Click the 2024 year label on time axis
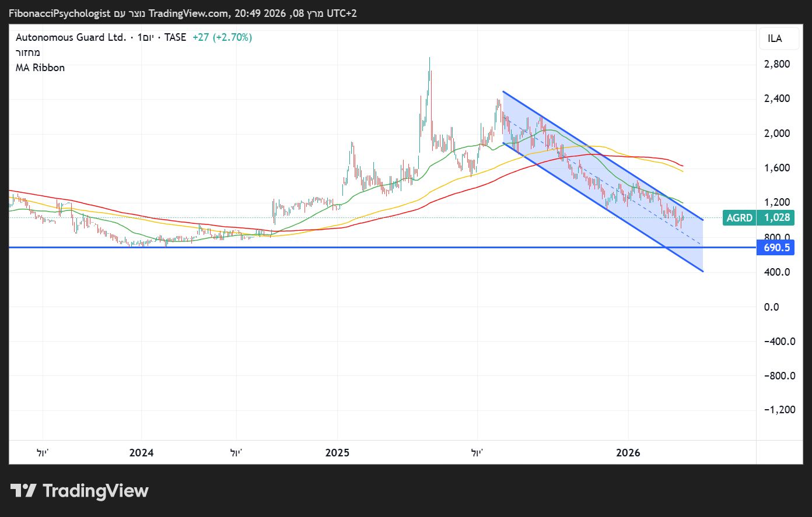 141,453
